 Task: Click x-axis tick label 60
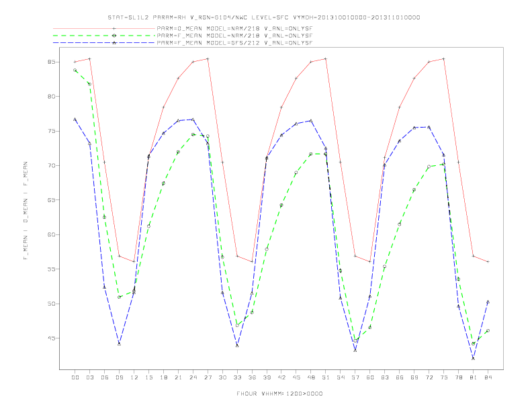(370, 377)
